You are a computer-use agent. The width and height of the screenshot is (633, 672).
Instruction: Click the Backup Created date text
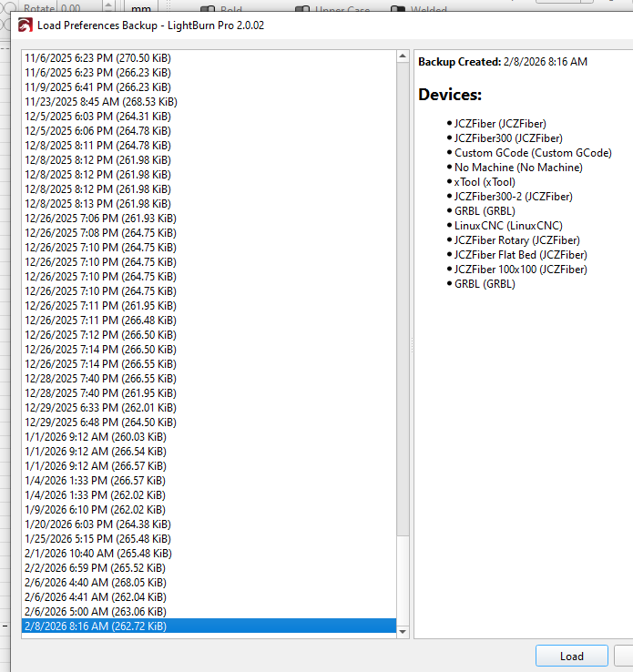click(x=546, y=62)
